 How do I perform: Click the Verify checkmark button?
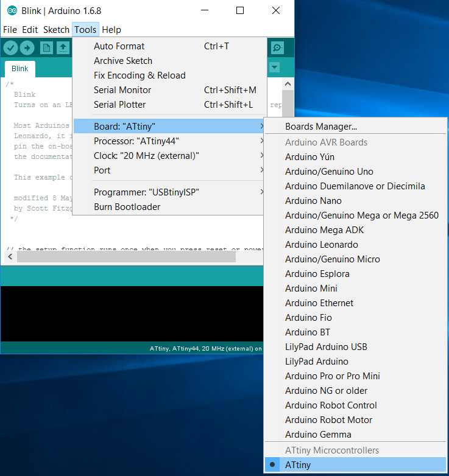(x=10, y=48)
